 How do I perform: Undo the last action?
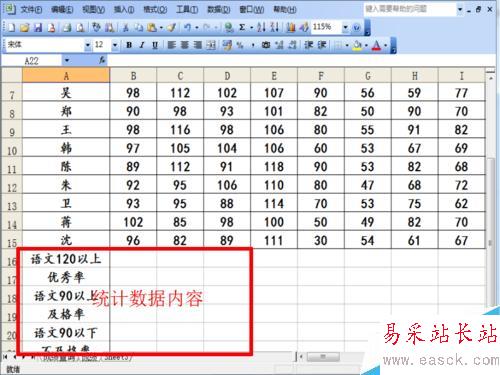(x=187, y=27)
